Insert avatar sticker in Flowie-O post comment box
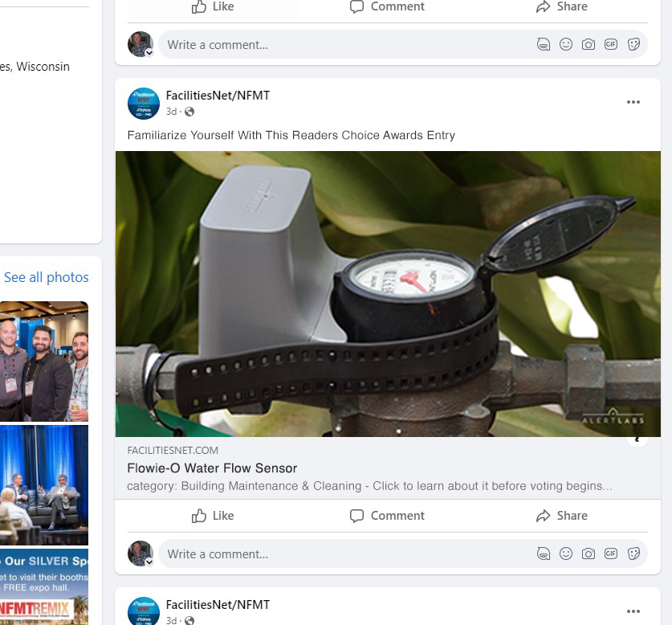672x625 pixels. click(544, 554)
